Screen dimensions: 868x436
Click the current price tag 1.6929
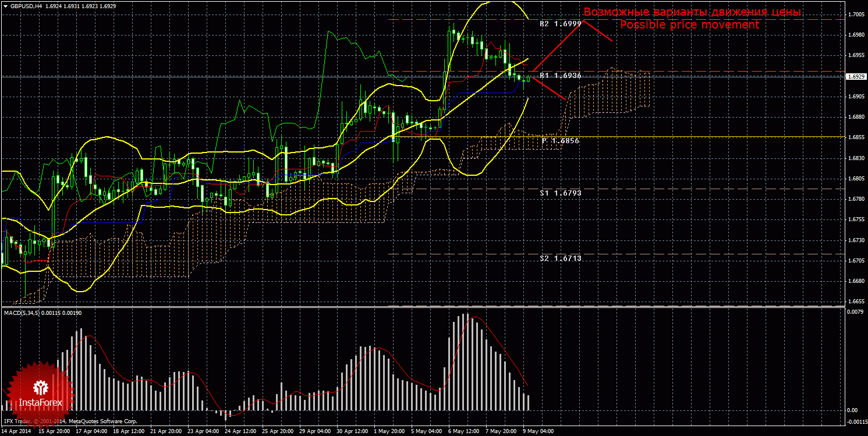coord(855,77)
